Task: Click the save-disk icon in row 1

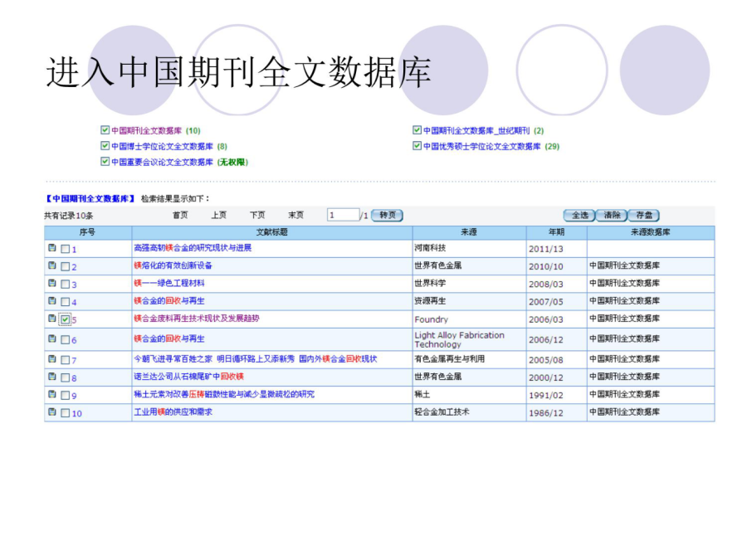Action: click(52, 247)
